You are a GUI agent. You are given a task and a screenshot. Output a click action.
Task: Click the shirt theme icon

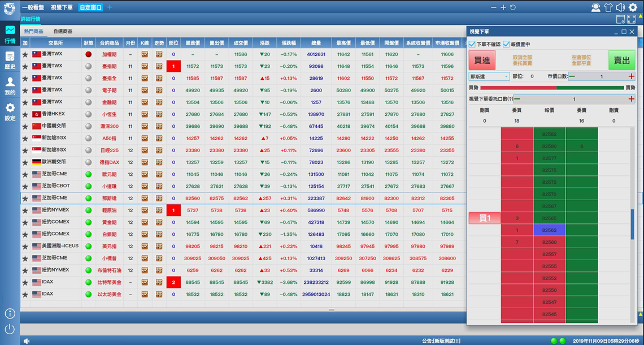608,7
